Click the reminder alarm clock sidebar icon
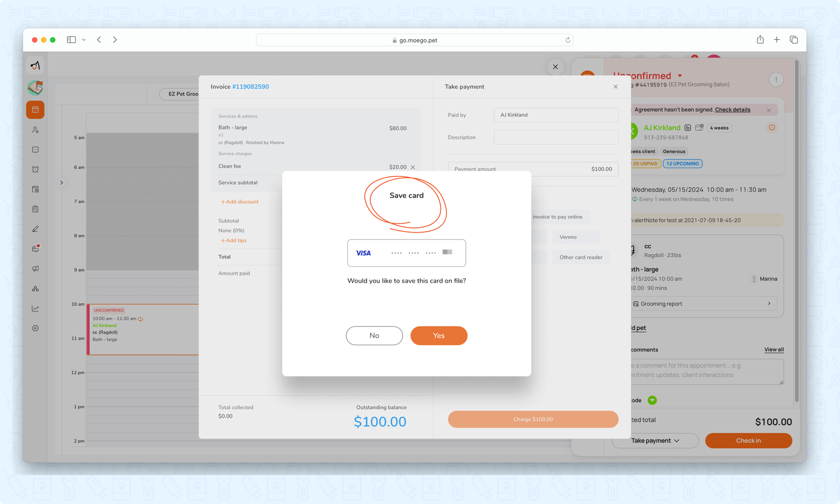Image resolution: width=840 pixels, height=504 pixels. (35, 169)
